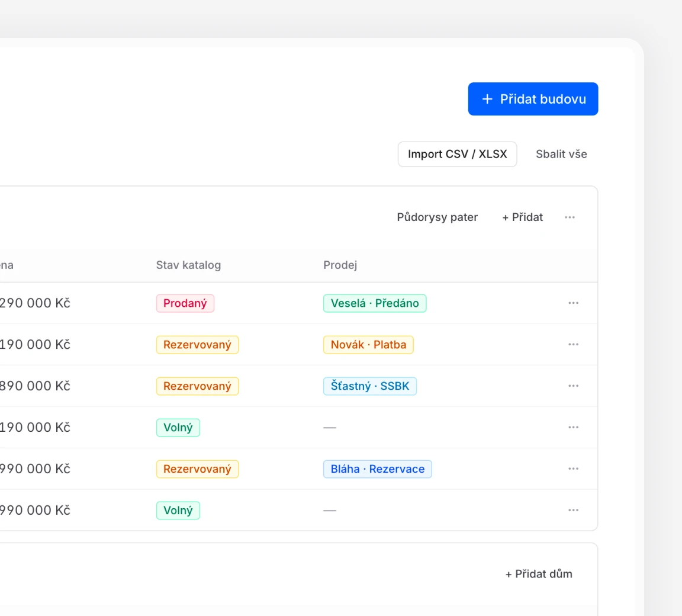
Task: Open Bláha · Rezervace sale tag
Action: tap(378, 469)
